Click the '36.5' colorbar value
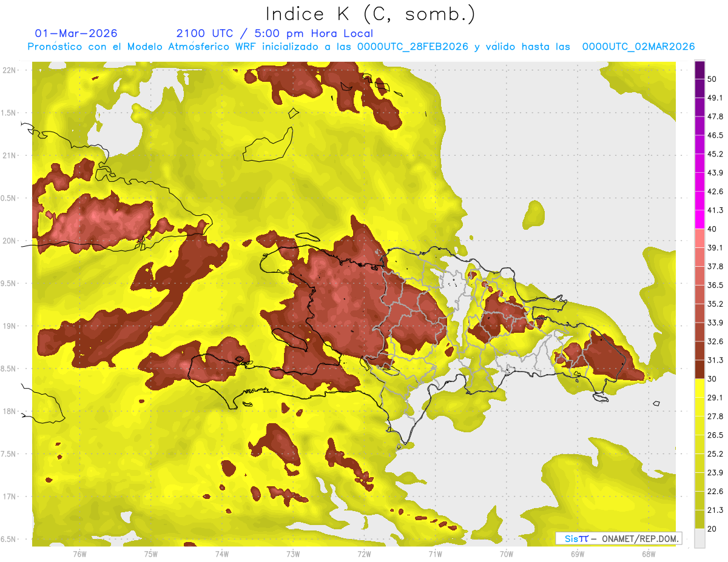The width and height of the screenshot is (728, 562). coord(715,285)
